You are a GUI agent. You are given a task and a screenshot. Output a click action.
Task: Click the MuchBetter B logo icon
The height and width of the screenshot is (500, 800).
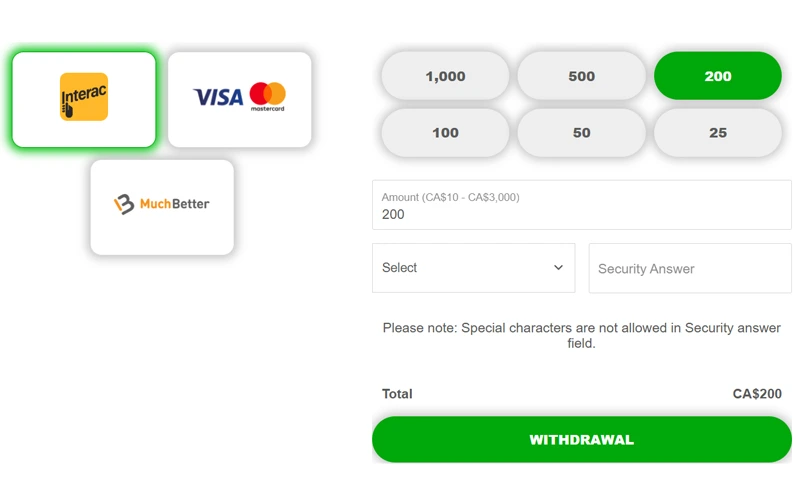[124, 204]
